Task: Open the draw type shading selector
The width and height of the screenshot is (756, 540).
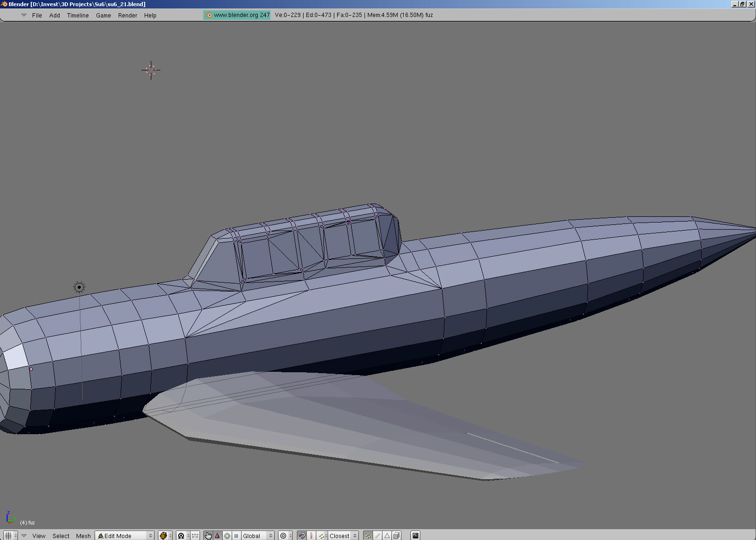Action: 165,536
